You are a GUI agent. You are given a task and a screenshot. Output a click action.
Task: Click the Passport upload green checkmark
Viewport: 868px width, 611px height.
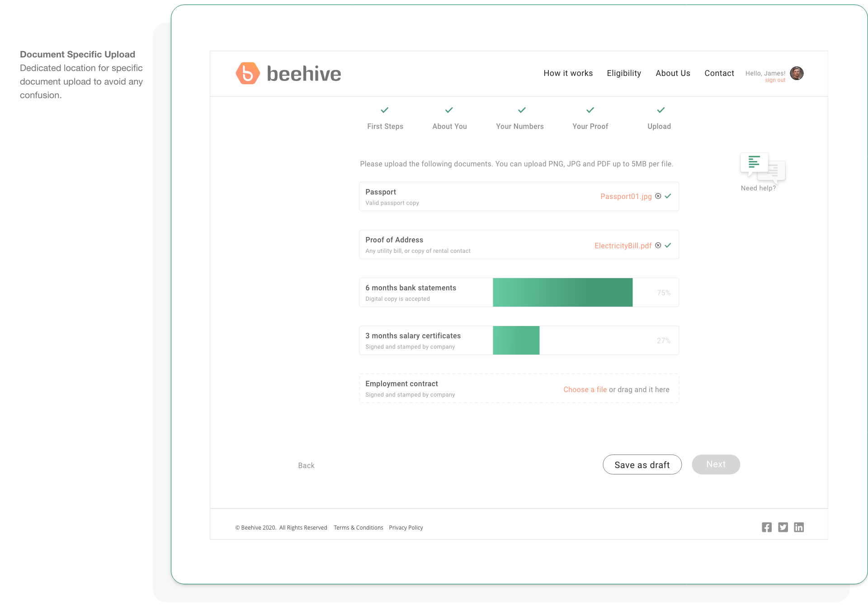[x=668, y=196]
